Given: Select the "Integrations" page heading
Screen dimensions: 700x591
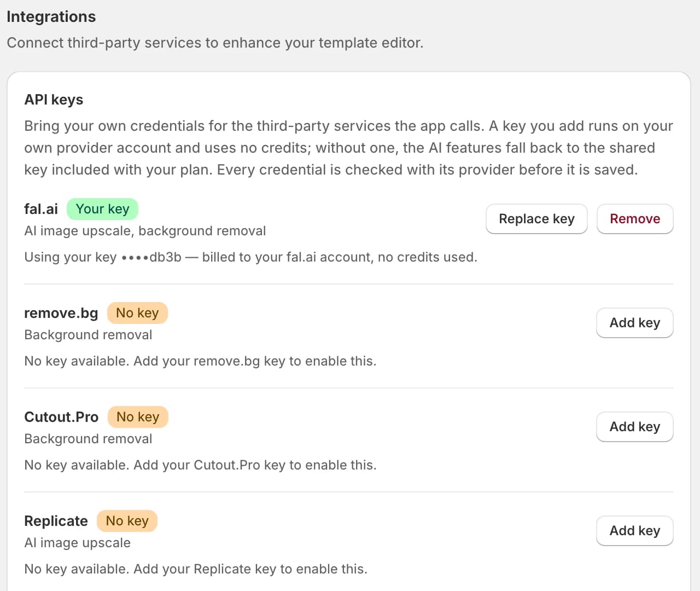Looking at the screenshot, I should [51, 17].
